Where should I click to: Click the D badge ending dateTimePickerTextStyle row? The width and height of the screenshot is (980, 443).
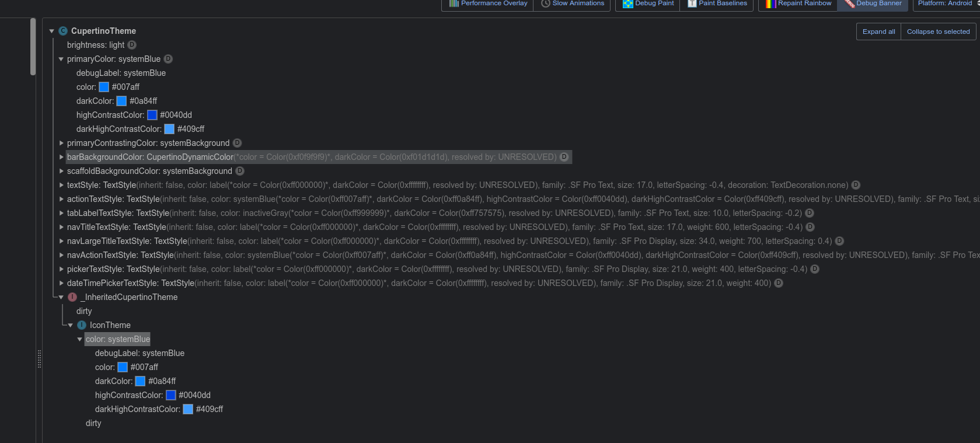click(779, 283)
